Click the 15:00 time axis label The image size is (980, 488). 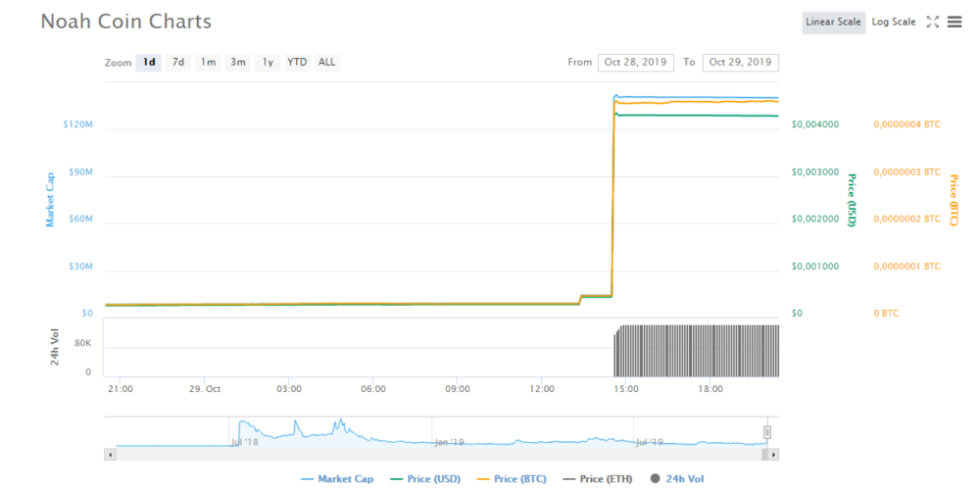pyautogui.click(x=626, y=389)
